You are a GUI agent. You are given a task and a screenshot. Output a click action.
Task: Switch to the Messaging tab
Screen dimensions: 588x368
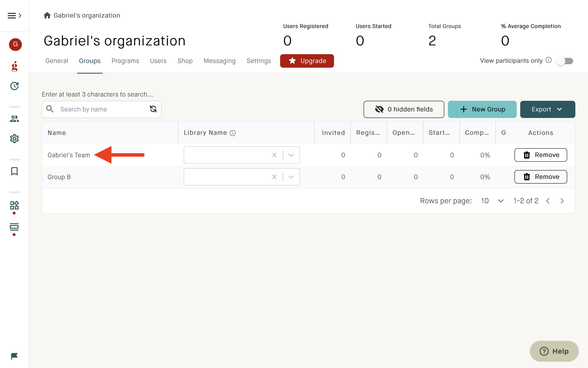pyautogui.click(x=219, y=61)
